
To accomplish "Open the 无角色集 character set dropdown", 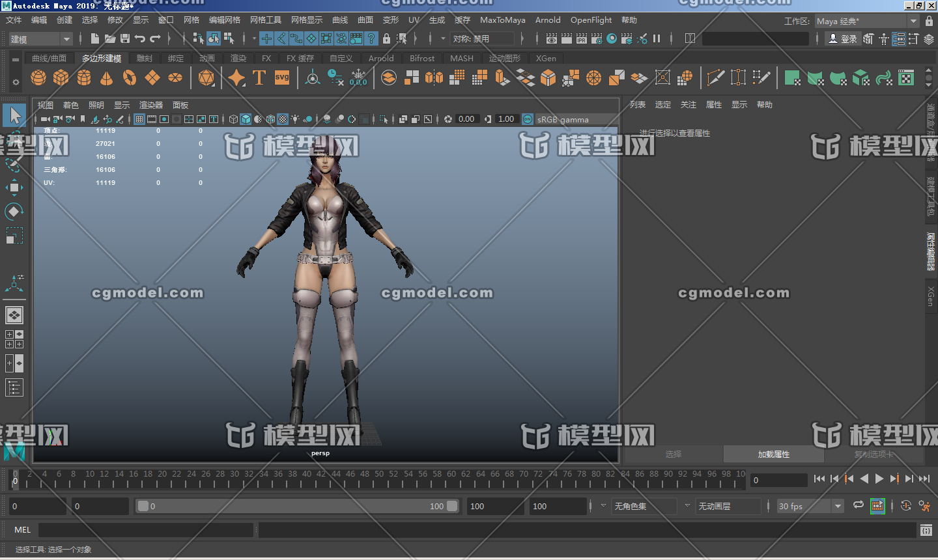I will click(x=645, y=506).
